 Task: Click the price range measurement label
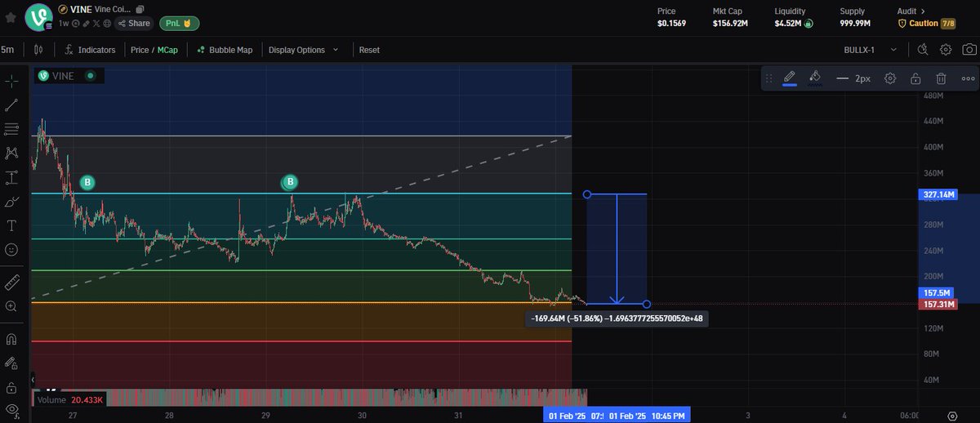pos(617,319)
